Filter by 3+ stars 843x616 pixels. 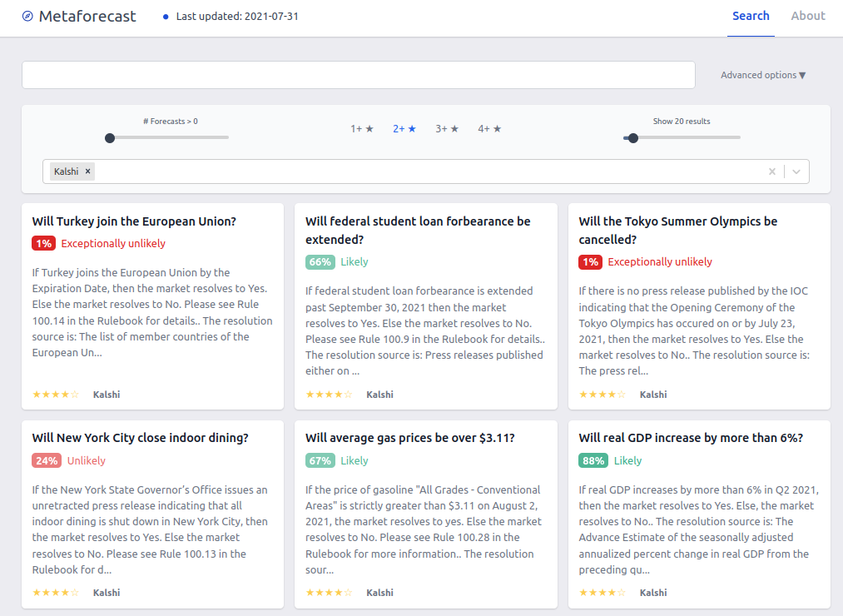pos(447,128)
